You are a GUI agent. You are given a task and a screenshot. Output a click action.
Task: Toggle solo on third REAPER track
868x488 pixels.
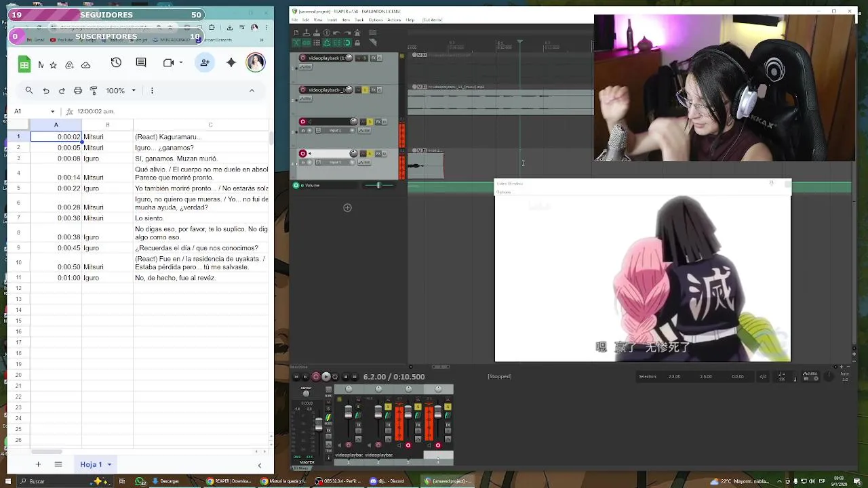pyautogui.click(x=370, y=121)
